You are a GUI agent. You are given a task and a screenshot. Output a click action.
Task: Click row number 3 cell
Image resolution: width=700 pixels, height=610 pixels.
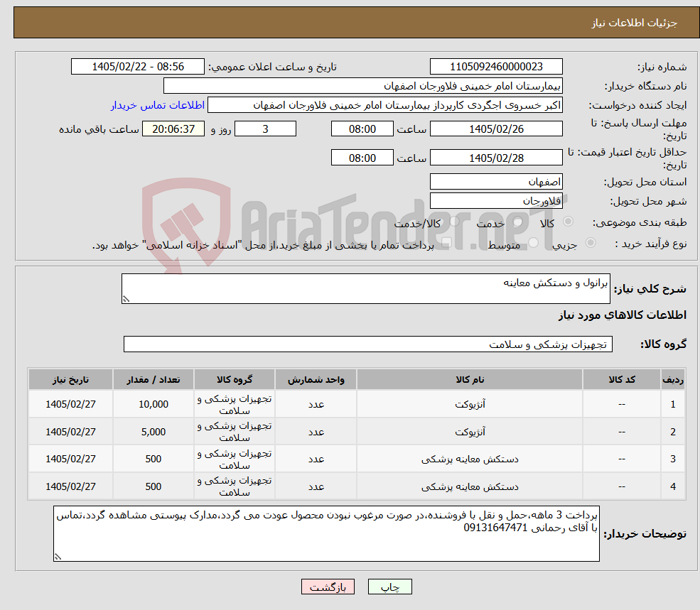click(x=673, y=459)
